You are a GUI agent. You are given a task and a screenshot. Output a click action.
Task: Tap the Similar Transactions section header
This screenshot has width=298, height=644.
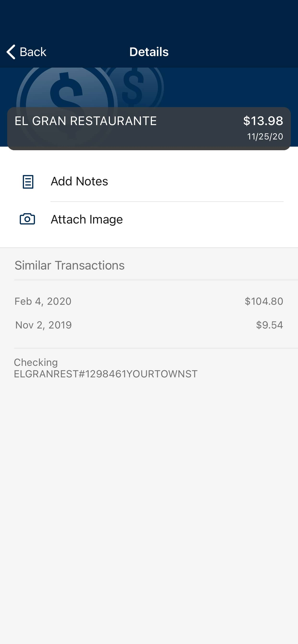pos(70,265)
